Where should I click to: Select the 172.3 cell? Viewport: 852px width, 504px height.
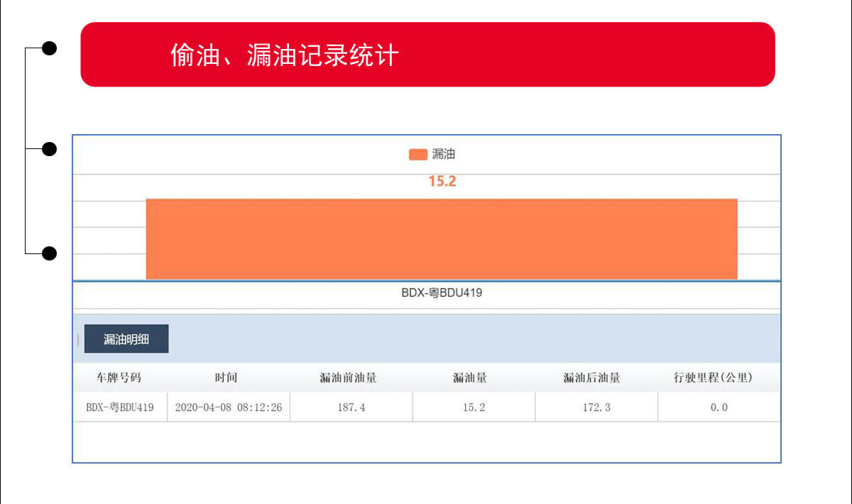(596, 407)
